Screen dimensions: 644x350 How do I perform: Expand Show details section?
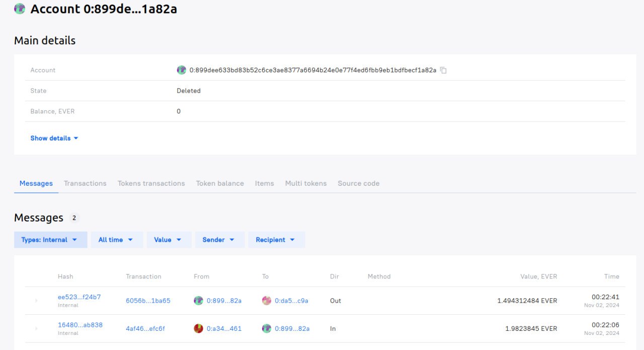tap(54, 138)
